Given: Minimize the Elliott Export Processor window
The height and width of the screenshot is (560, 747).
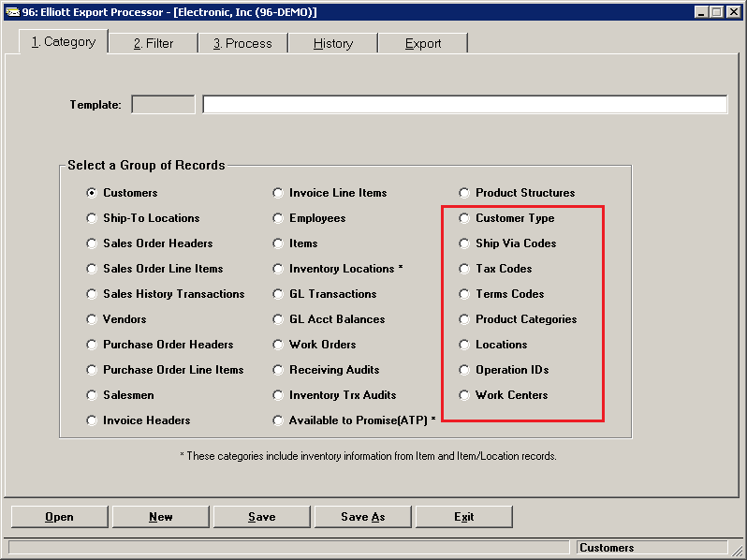Looking at the screenshot, I should tap(700, 12).
